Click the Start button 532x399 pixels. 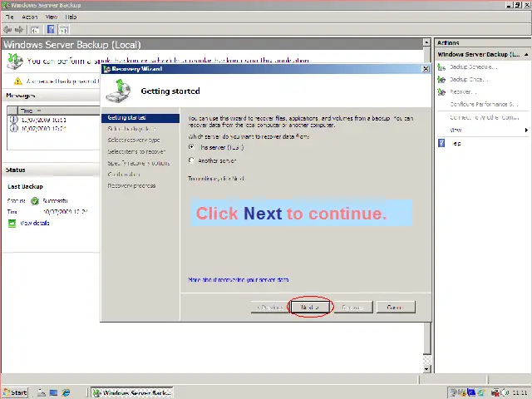[x=15, y=392]
